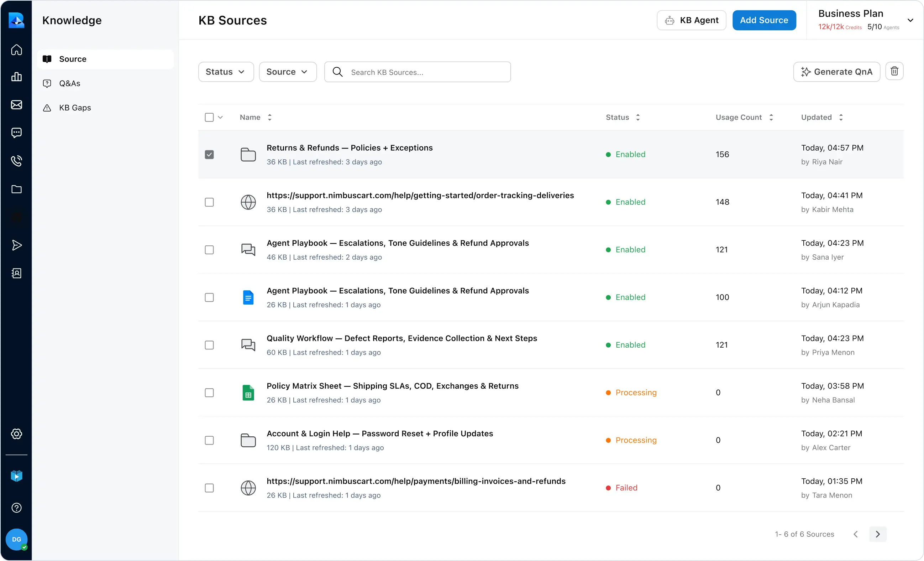Viewport: 924px width, 561px height.
Task: Check the Policy Matrix Sheet row checkbox
Action: (209, 393)
